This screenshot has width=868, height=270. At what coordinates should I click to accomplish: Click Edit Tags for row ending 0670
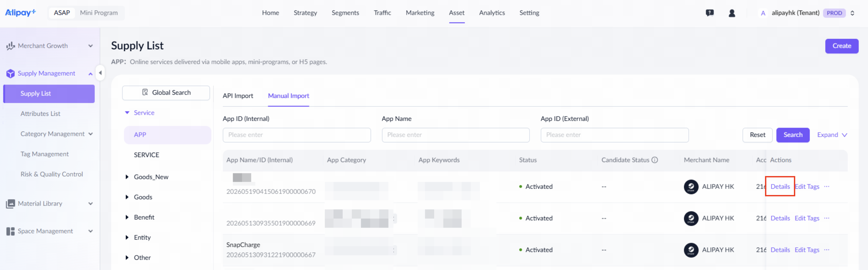(807, 187)
